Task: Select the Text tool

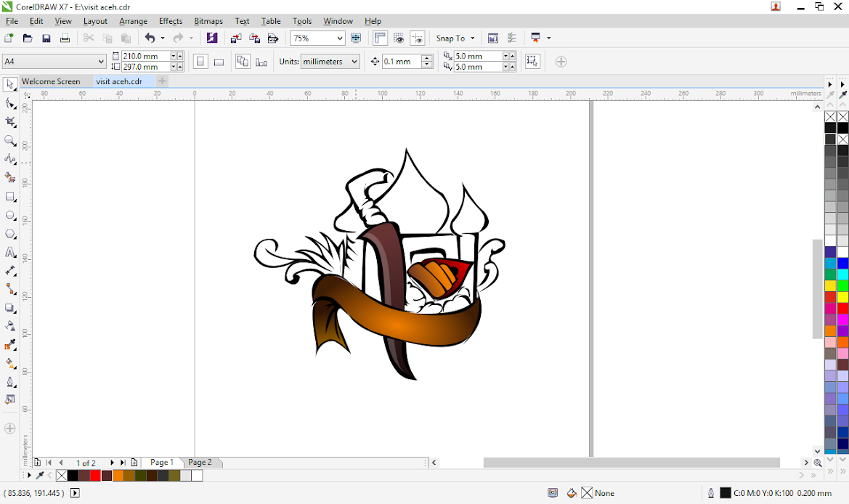Action: [10, 253]
